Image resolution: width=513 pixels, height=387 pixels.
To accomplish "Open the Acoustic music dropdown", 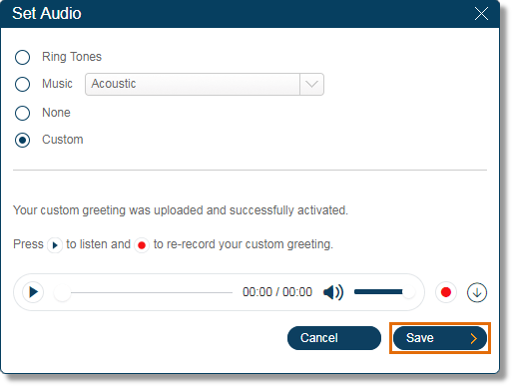I will 204,84.
